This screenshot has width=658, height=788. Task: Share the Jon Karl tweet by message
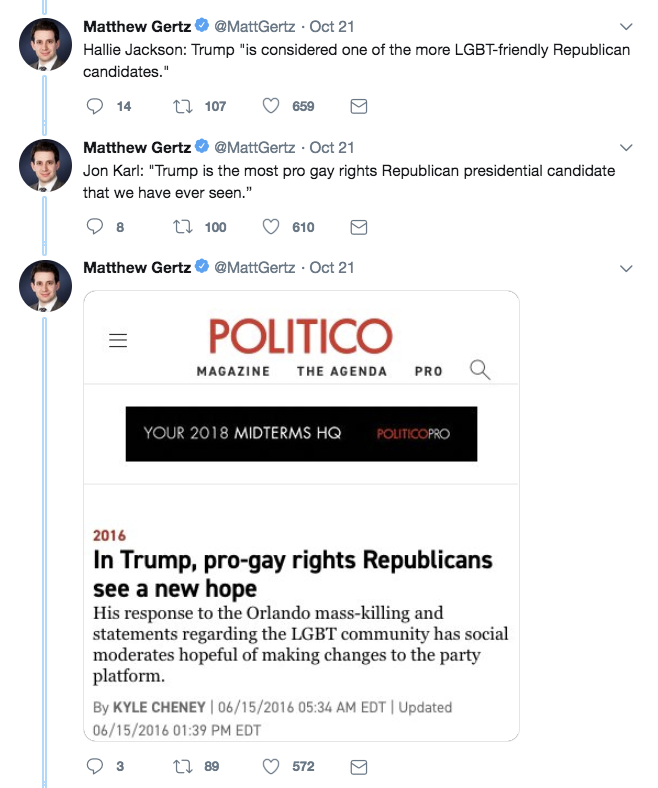[359, 227]
